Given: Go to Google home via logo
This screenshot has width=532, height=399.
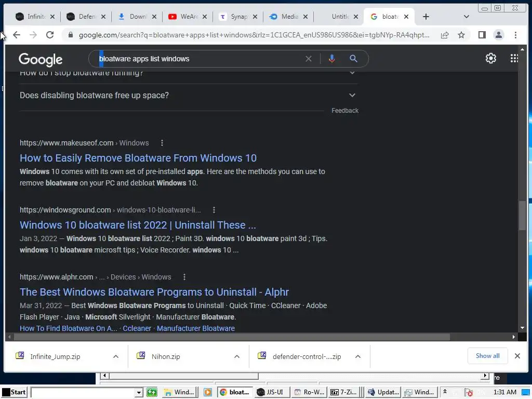Looking at the screenshot, I should click(x=41, y=60).
